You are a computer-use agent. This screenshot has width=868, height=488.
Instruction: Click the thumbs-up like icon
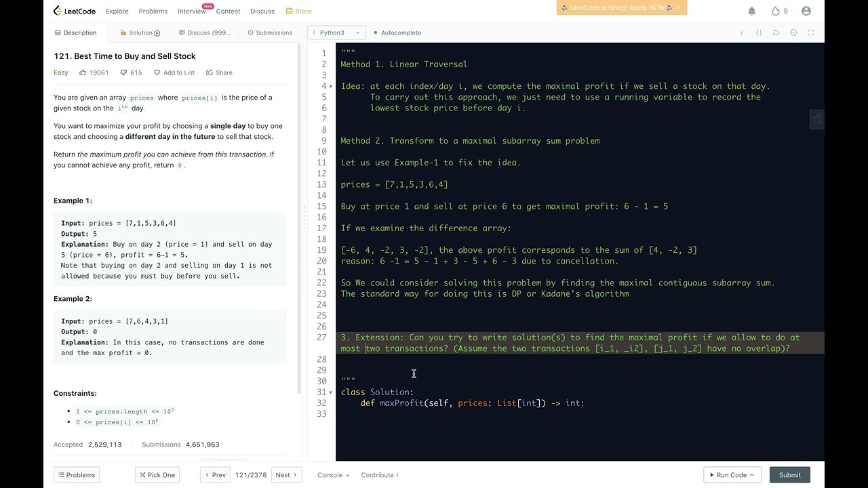[83, 73]
